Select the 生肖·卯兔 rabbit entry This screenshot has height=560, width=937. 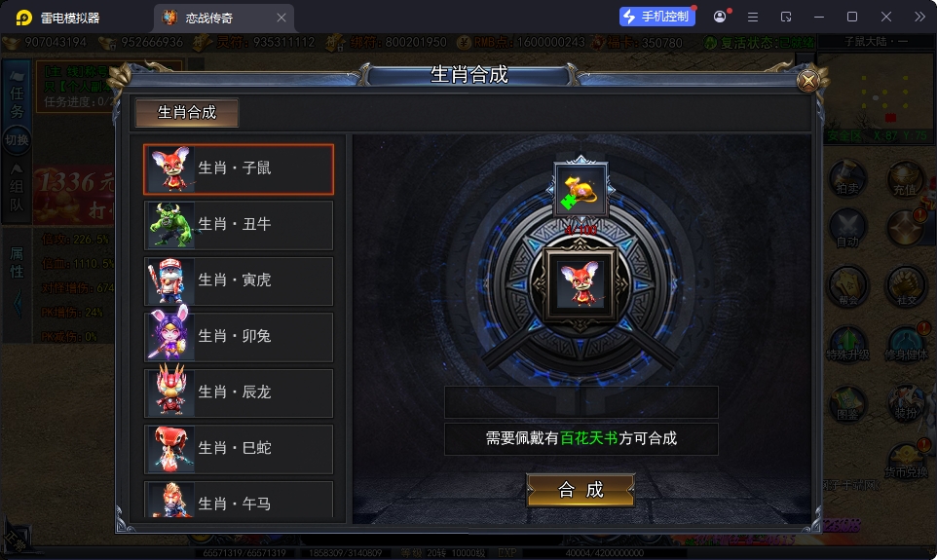point(239,336)
